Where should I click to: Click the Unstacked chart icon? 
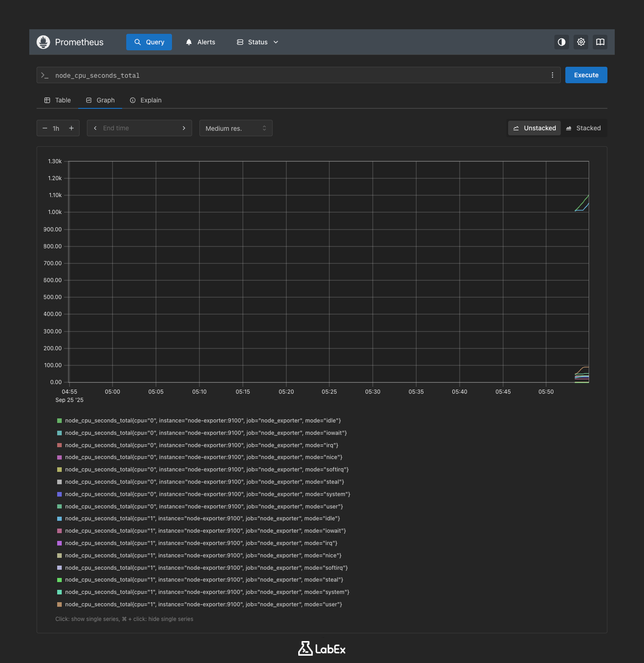tap(517, 128)
